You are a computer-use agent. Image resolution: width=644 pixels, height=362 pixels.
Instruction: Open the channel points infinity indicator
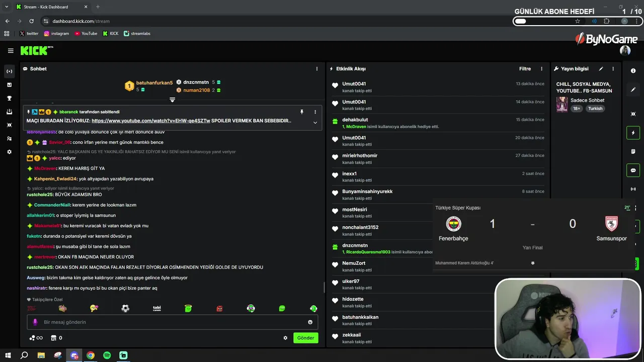click(36, 338)
